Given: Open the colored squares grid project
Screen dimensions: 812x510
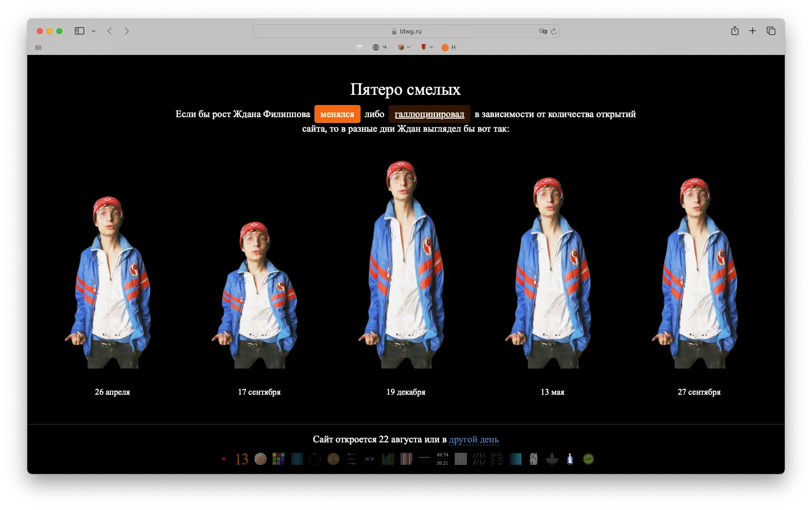Looking at the screenshot, I should click(x=278, y=459).
